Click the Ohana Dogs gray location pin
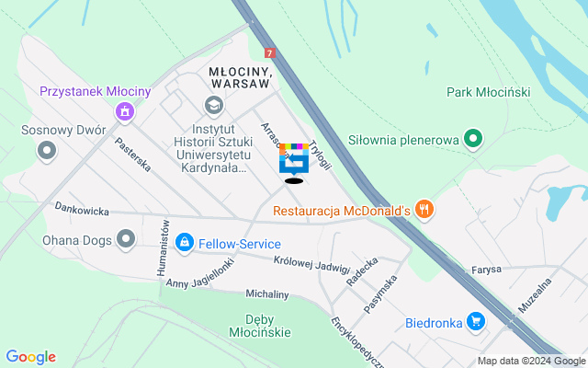 point(126,239)
